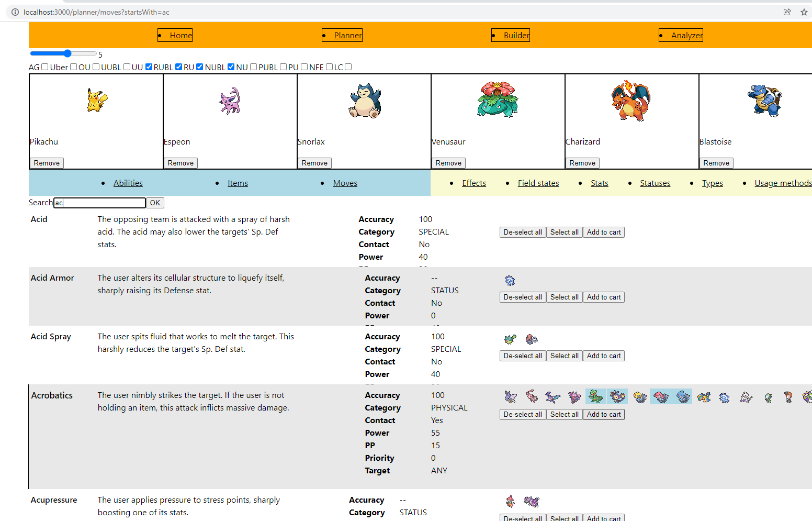The height and width of the screenshot is (521, 812).
Task: Select the Cryogonal sprite in Acid Armor row
Action: click(x=510, y=281)
